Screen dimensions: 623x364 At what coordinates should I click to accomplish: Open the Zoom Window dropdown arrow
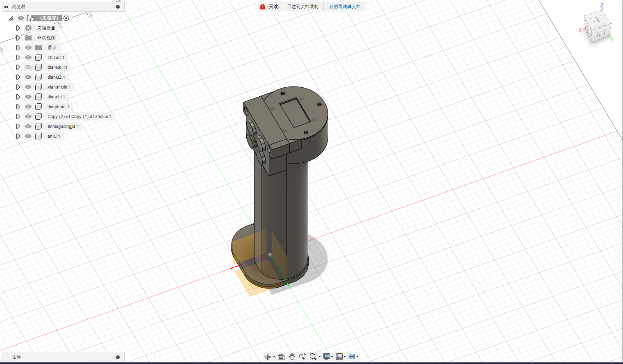320,357
